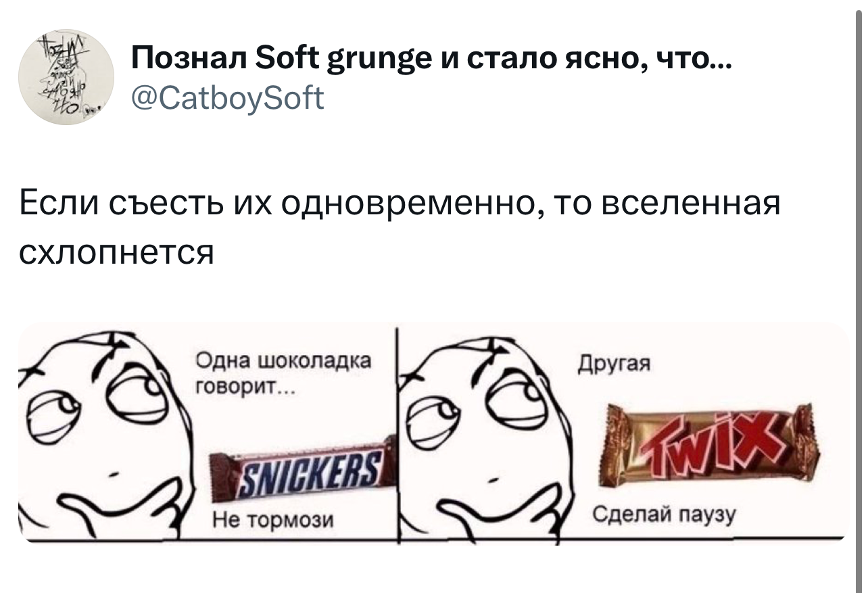This screenshot has height=593, width=868.
Task: Select the word схлопнется in the tweet
Action: pos(115,252)
